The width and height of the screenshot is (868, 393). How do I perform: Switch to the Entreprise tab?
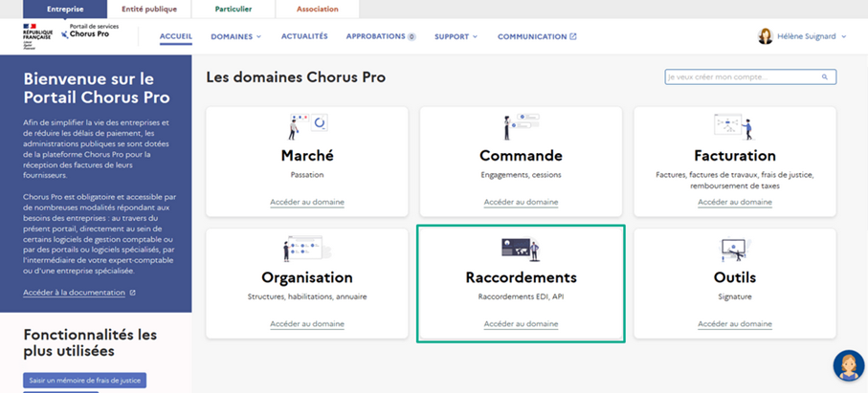click(65, 9)
